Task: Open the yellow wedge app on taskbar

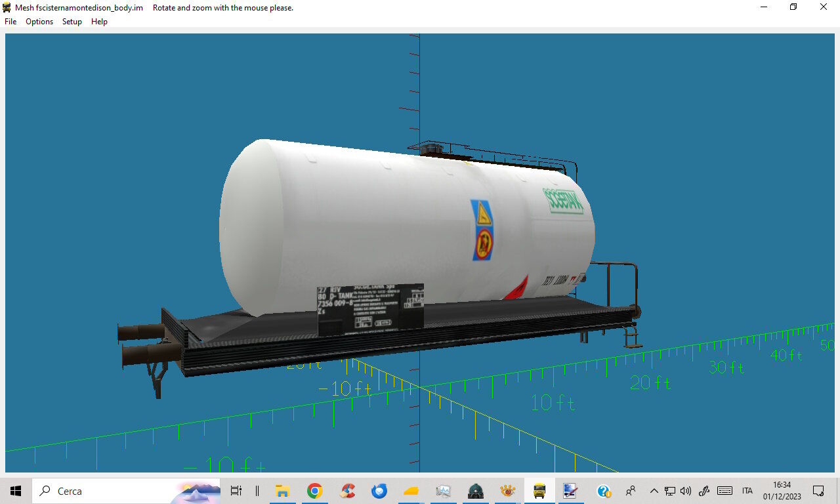Action: tap(411, 491)
